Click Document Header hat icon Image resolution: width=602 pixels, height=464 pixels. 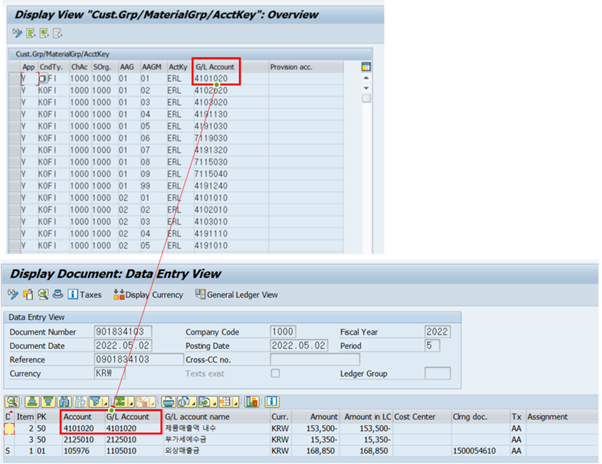pyautogui.click(x=58, y=295)
